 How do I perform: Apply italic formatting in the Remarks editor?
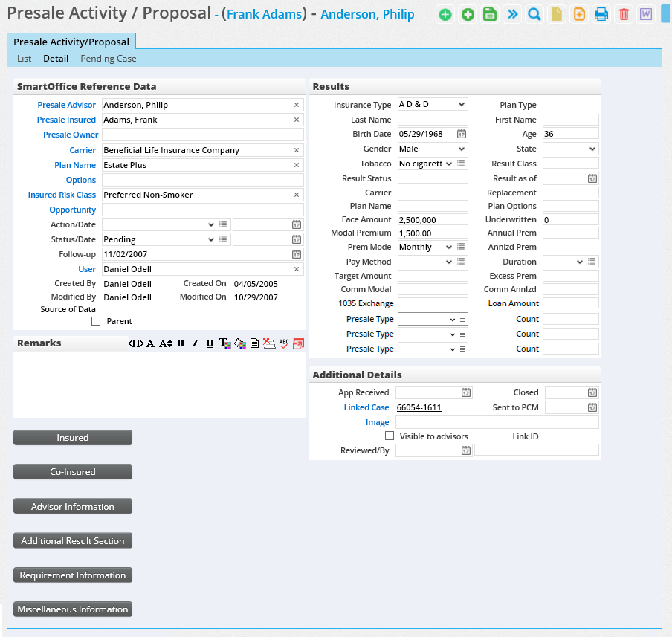point(195,343)
